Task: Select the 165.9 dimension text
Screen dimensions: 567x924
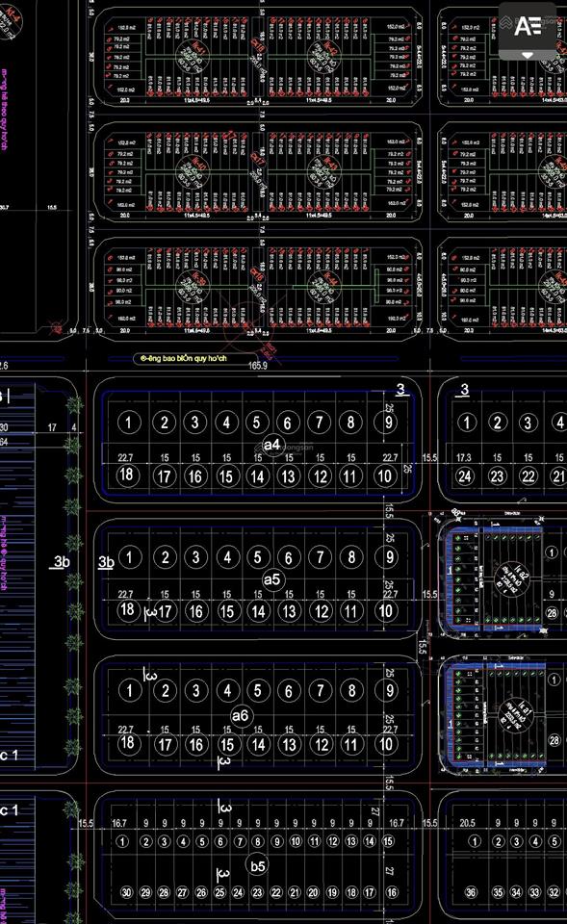Action: click(x=258, y=366)
